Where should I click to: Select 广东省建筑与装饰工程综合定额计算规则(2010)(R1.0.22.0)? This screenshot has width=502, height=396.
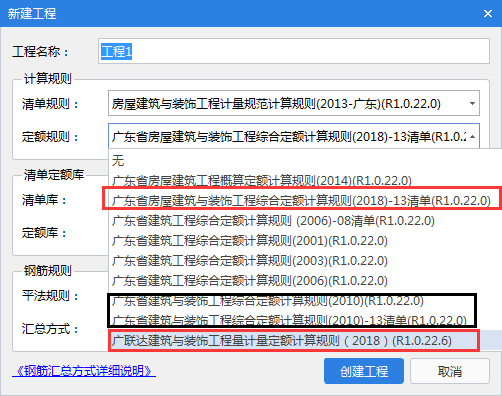click(305, 301)
